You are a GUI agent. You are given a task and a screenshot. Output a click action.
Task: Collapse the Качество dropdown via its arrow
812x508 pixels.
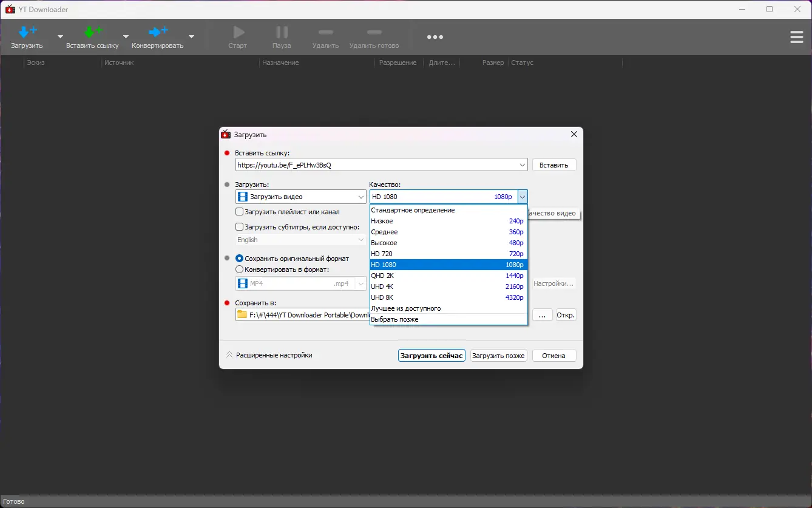[523, 197]
